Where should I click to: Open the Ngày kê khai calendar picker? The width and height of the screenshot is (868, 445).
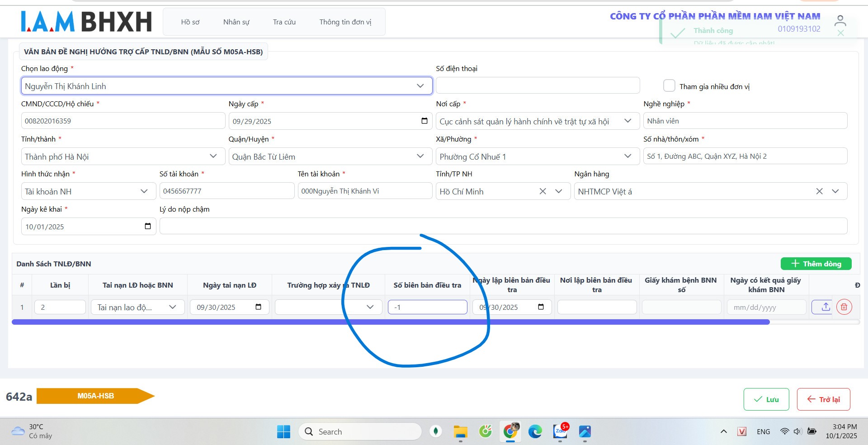coord(148,226)
